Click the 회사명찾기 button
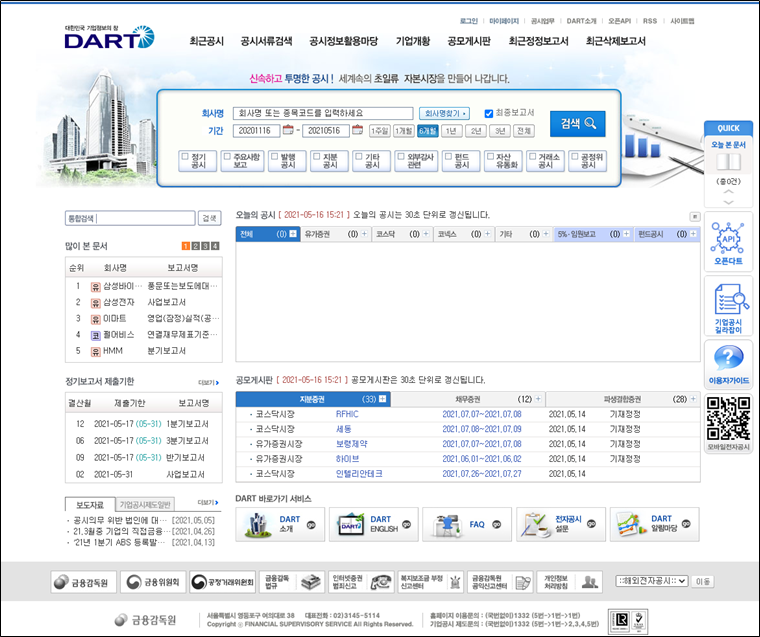760x637 pixels. (444, 113)
